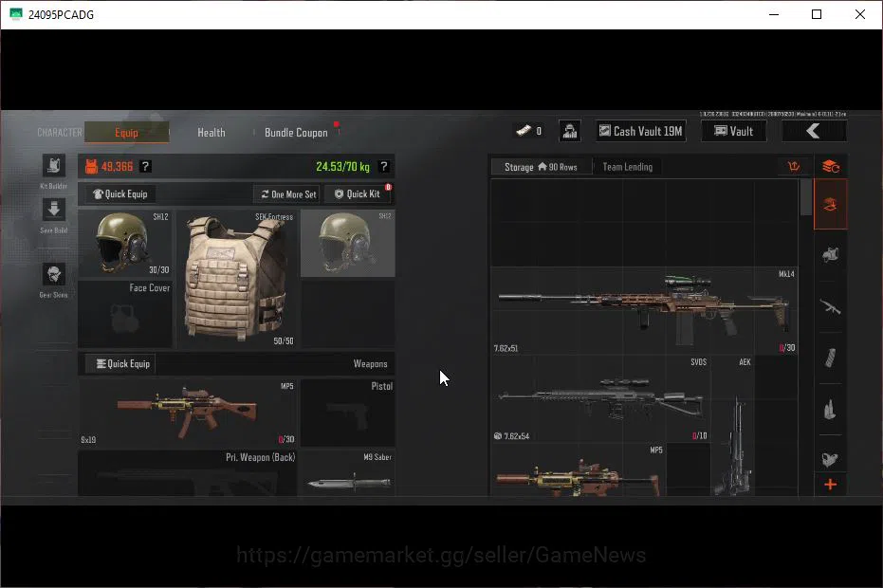Select the highlighted all-items storage filter
The image size is (883, 588).
pyautogui.click(x=831, y=205)
